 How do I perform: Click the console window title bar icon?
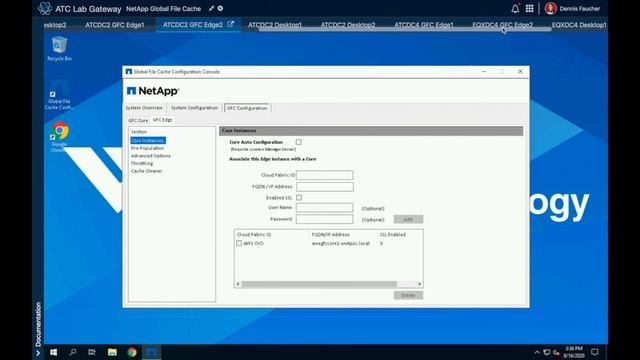(x=129, y=71)
